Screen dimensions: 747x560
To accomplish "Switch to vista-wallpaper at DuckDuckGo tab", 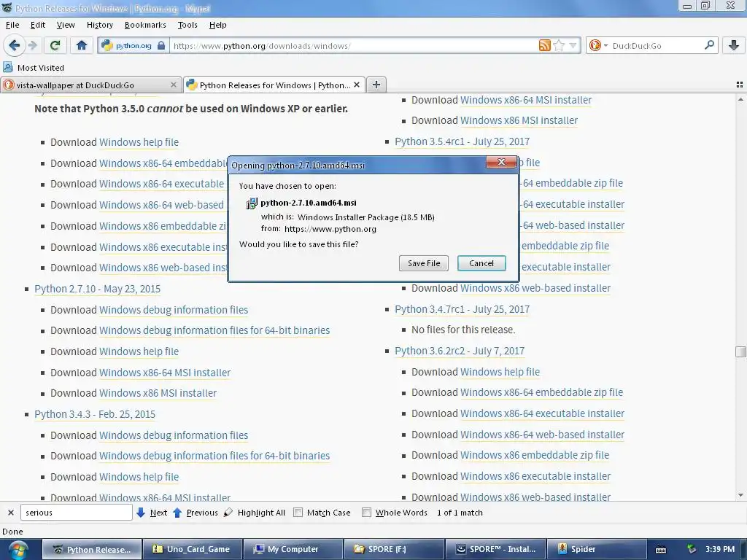I will click(x=90, y=85).
